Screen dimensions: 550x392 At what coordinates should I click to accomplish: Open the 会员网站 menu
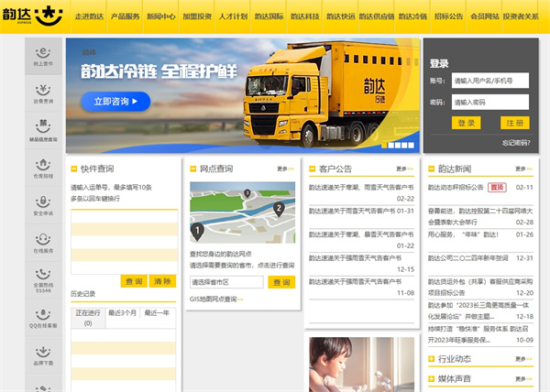pyautogui.click(x=484, y=16)
